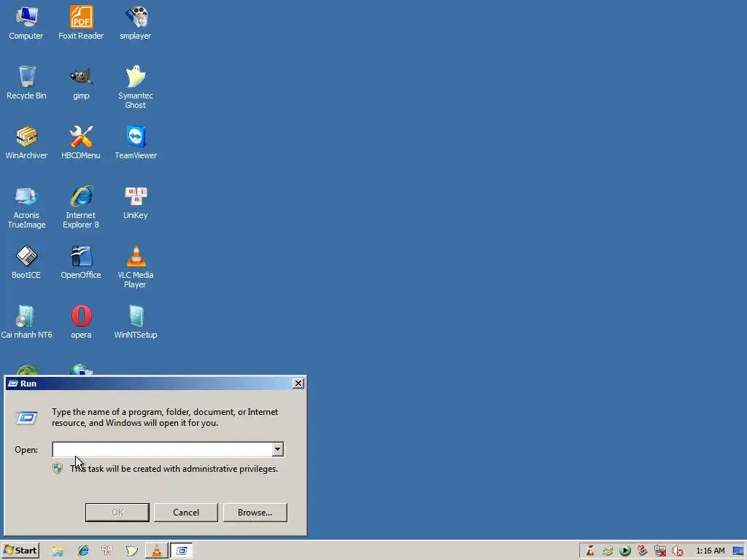Select the TeamViewer desktop icon
747x560 pixels.
(136, 142)
